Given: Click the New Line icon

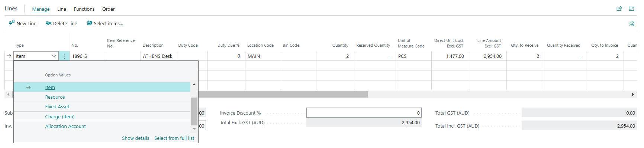Looking at the screenshot, I should coord(12,23).
